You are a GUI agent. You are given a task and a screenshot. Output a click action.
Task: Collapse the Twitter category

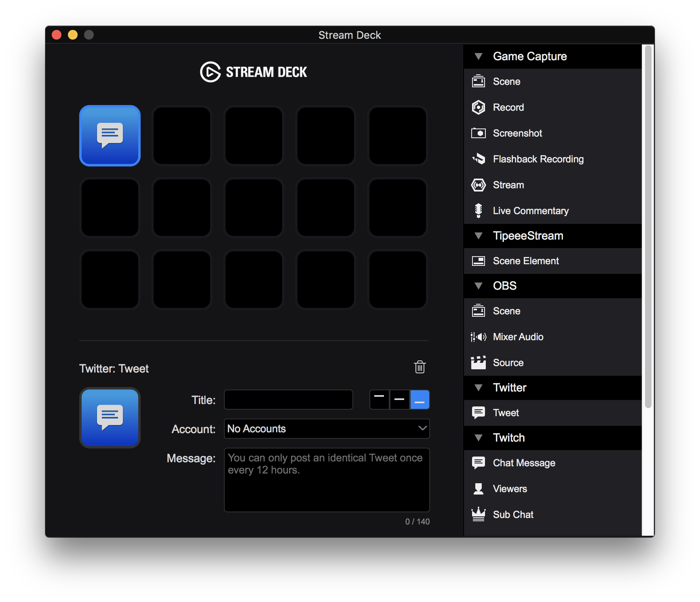pos(479,387)
